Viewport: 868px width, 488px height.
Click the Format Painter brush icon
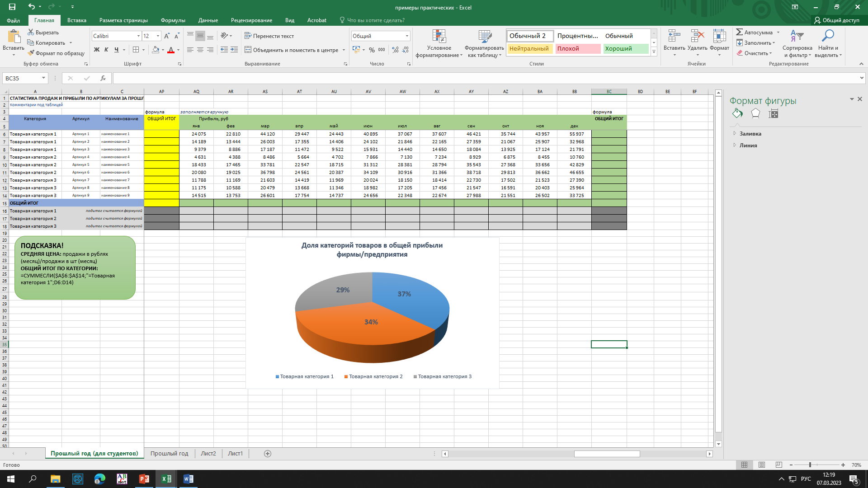[31, 53]
